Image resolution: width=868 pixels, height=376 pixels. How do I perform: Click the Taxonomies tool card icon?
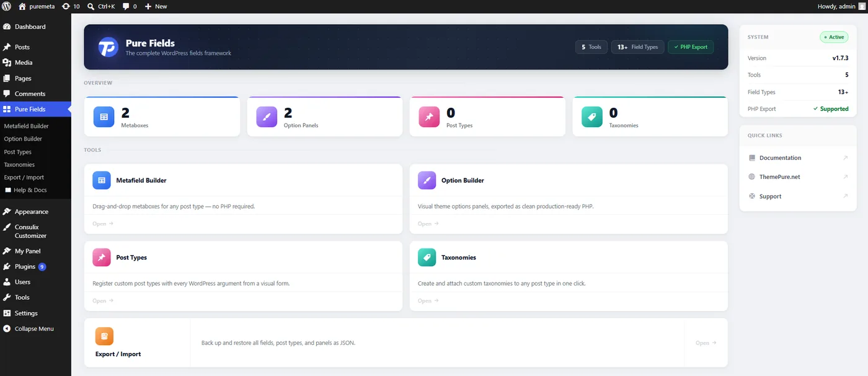427,257
